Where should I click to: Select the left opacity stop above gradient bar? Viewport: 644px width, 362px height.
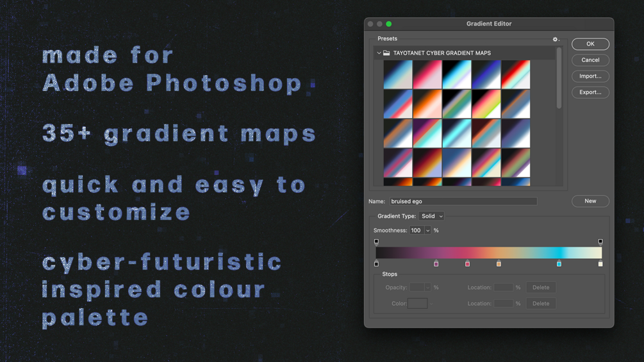point(376,242)
